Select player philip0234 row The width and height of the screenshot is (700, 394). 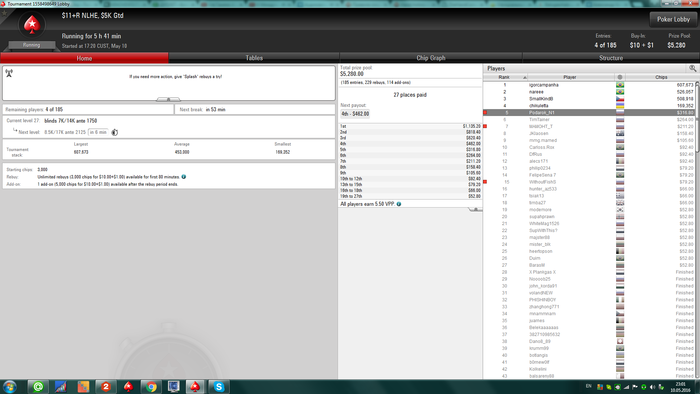pyautogui.click(x=589, y=168)
